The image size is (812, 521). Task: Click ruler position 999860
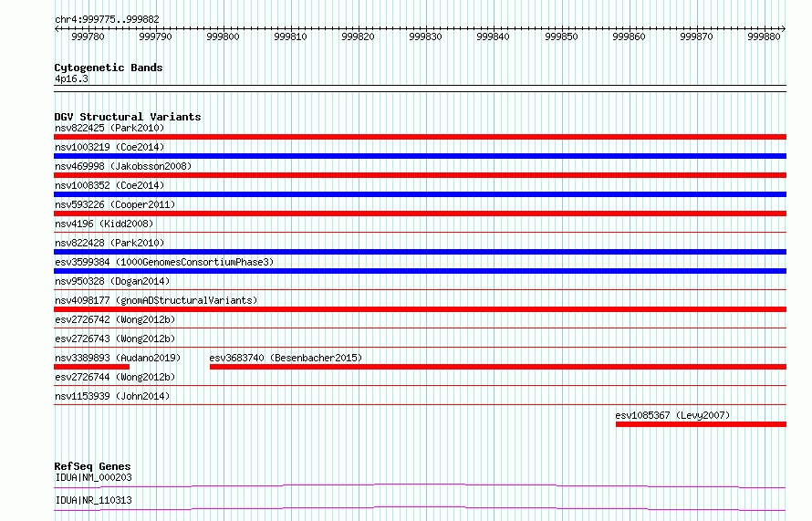click(x=630, y=36)
